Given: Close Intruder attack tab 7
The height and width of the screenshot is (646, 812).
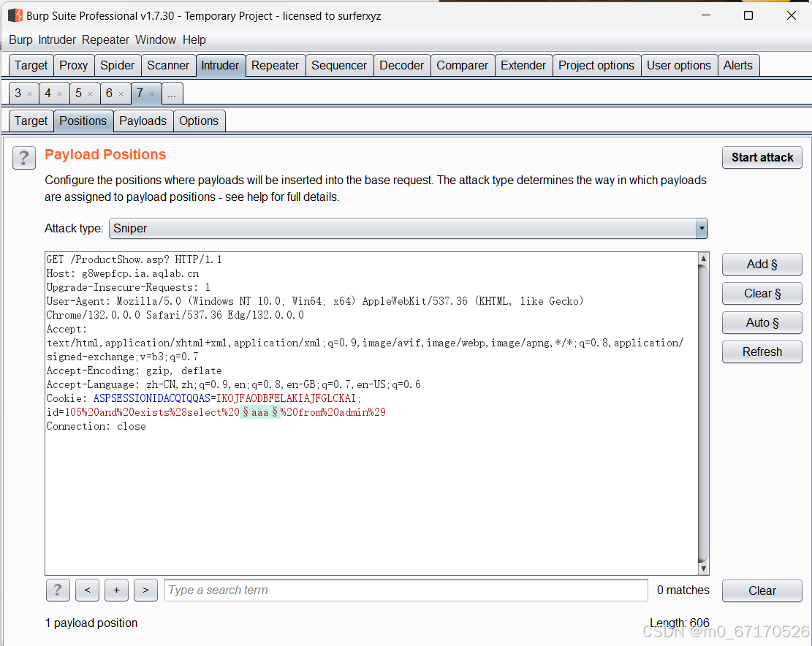Looking at the screenshot, I should click(152, 94).
